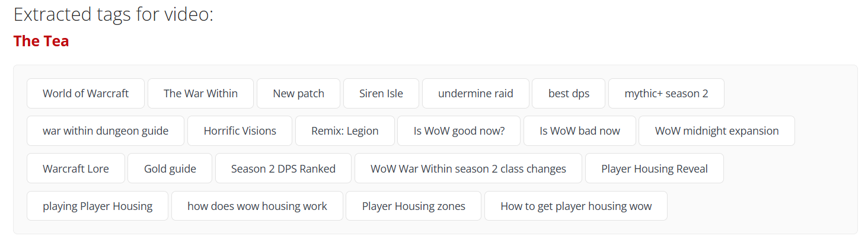
Task: Click the mythic+ season 2 tag
Action: click(666, 94)
